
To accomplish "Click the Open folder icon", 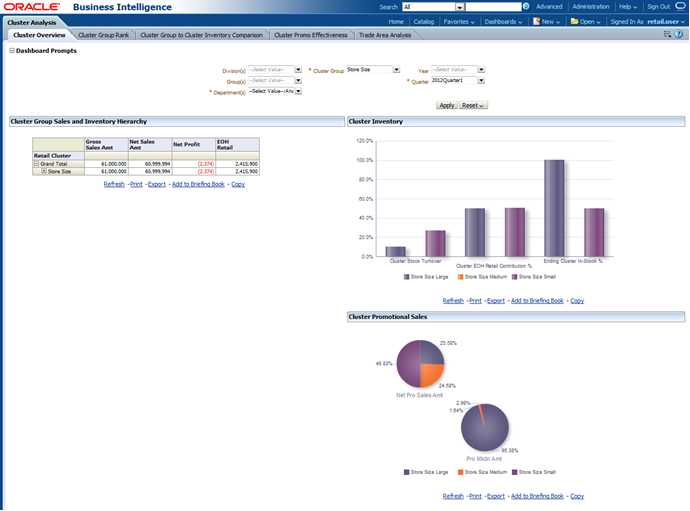I will pyautogui.click(x=574, y=21).
